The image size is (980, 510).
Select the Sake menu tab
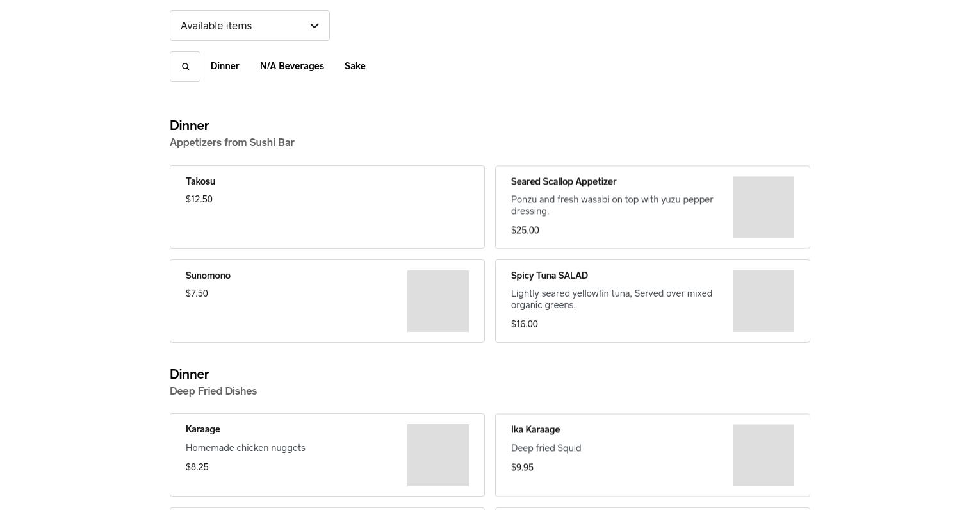click(x=355, y=66)
